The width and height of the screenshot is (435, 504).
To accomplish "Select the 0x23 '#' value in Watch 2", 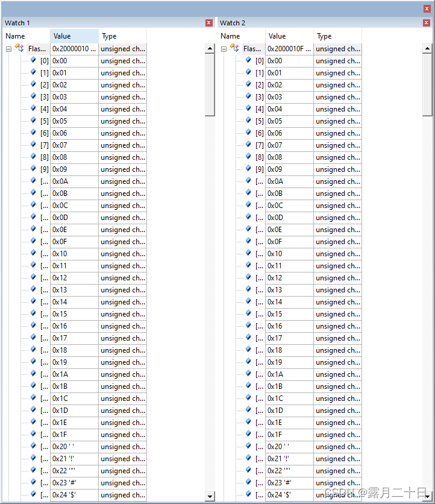I will point(289,483).
